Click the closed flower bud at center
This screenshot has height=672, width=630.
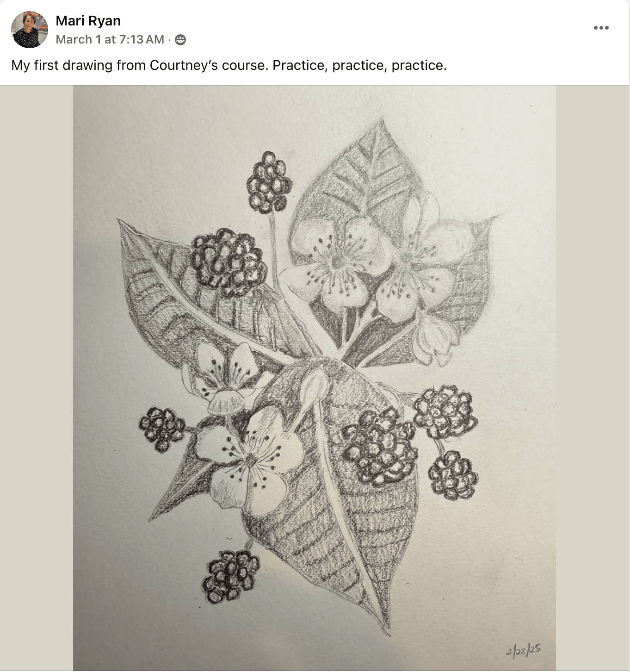pyautogui.click(x=313, y=387)
